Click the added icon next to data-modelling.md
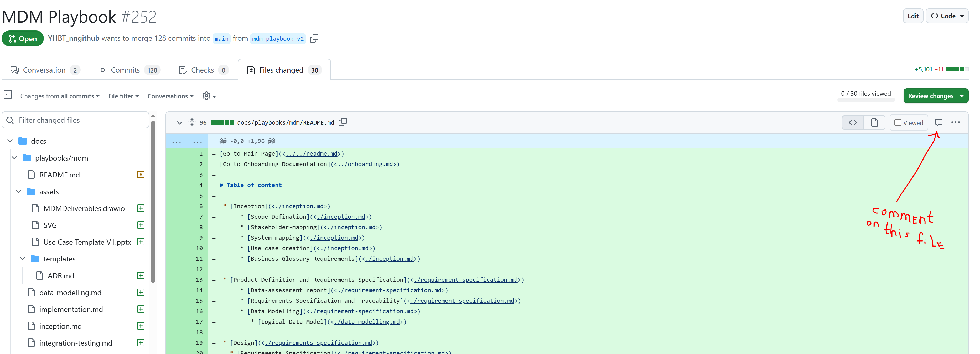This screenshot has width=980, height=354. [141, 292]
